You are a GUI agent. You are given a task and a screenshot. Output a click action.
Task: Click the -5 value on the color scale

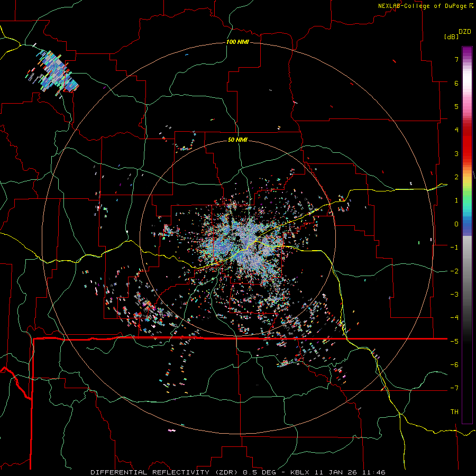point(454,341)
